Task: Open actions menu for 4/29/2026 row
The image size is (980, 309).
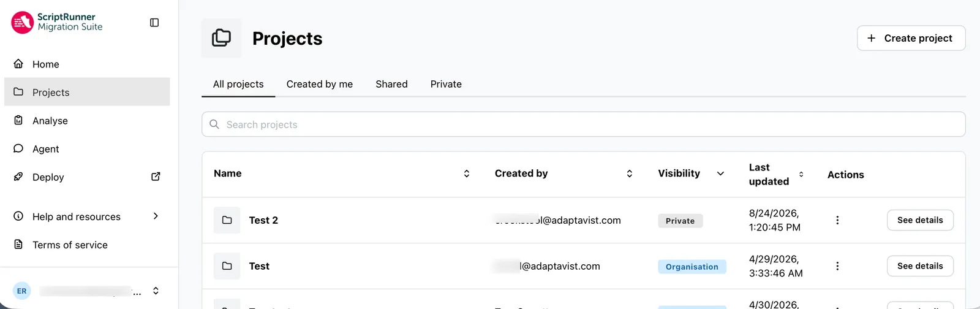Action: (x=837, y=266)
